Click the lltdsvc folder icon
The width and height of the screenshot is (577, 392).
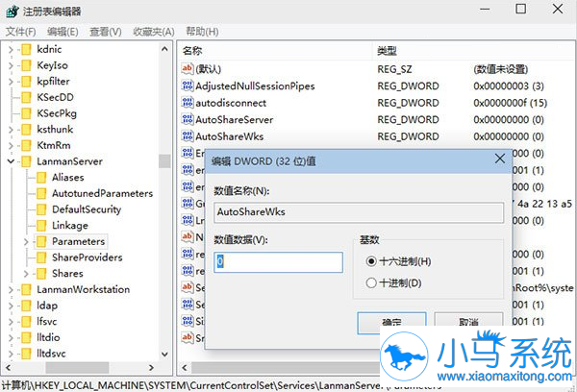(x=26, y=354)
